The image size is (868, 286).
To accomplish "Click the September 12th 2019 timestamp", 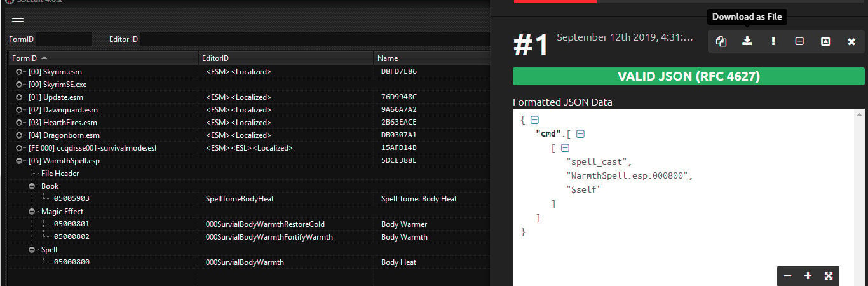I will point(625,37).
